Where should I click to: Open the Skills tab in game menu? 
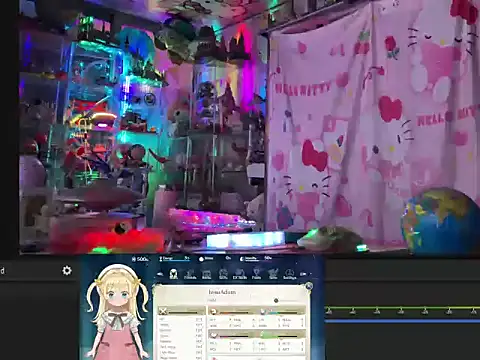[x=223, y=274]
